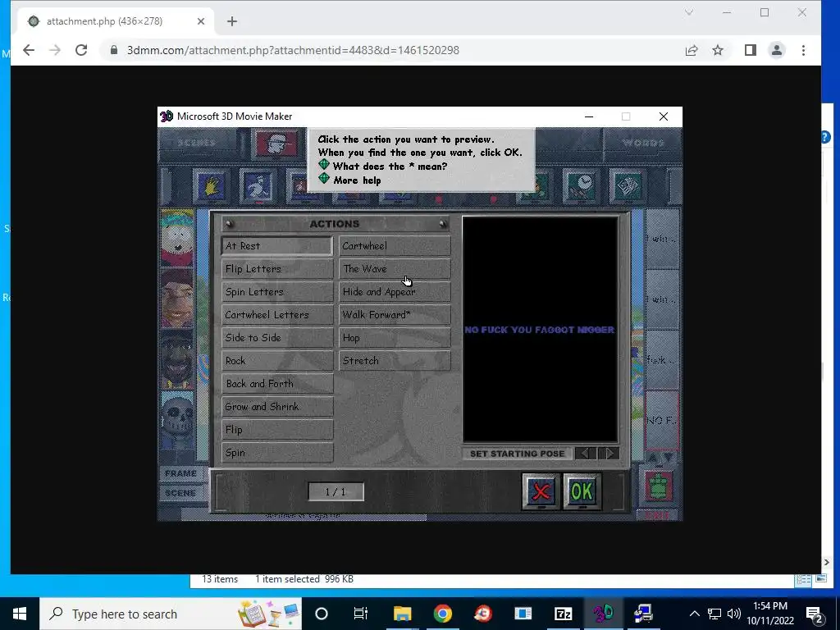Viewport: 840px width, 630px height.
Task: Preview the Hop action
Action: tap(395, 338)
